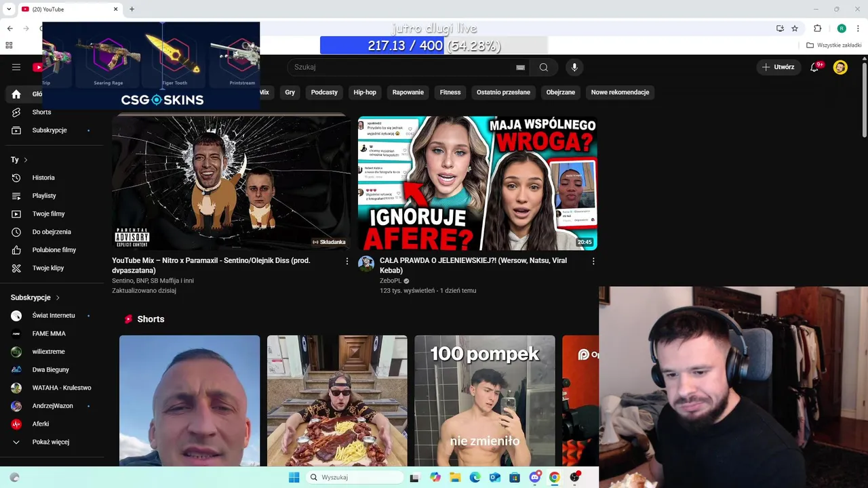The image size is (868, 488).
Task: Select the Hip-hop filter chip
Action: pyautogui.click(x=365, y=92)
